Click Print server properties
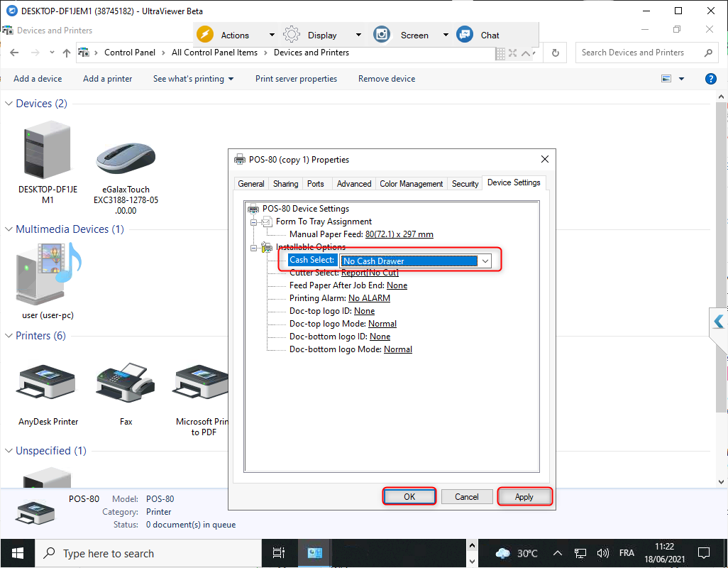This screenshot has width=728, height=568. [x=296, y=79]
